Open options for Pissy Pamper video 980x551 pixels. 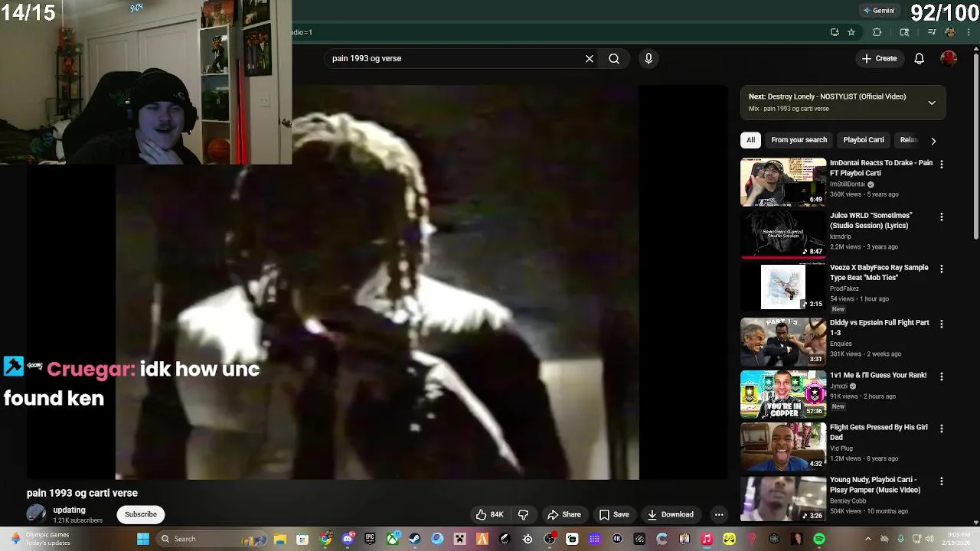(x=942, y=481)
